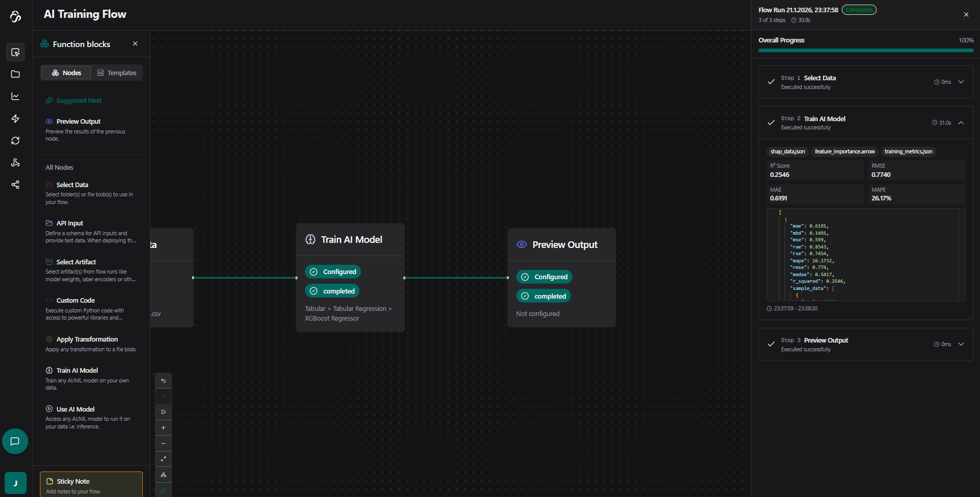
Task: Select the Train AI Model node on canvas
Action: pos(351,240)
